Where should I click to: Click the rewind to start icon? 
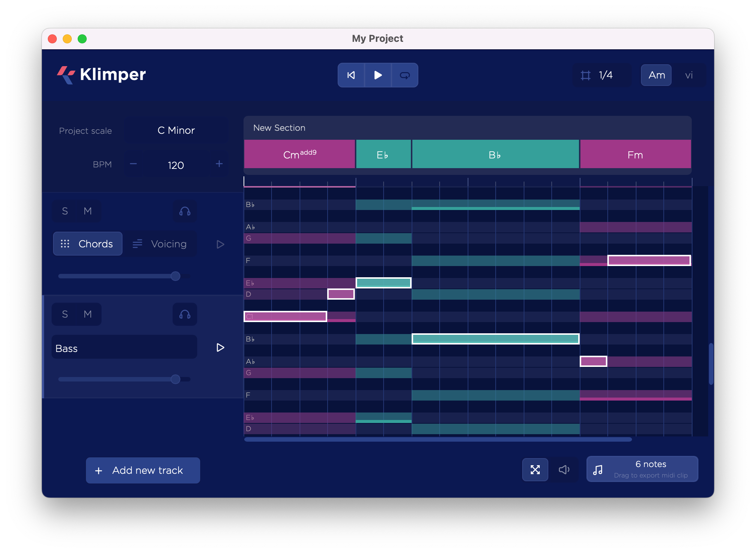(351, 75)
